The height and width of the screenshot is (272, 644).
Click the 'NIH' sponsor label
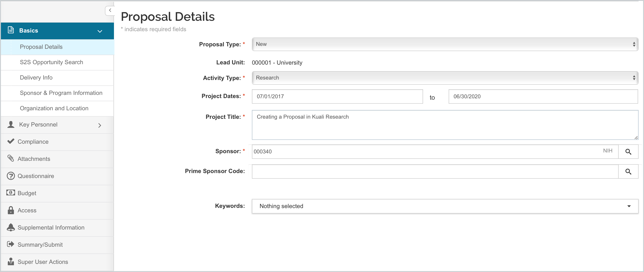click(608, 151)
